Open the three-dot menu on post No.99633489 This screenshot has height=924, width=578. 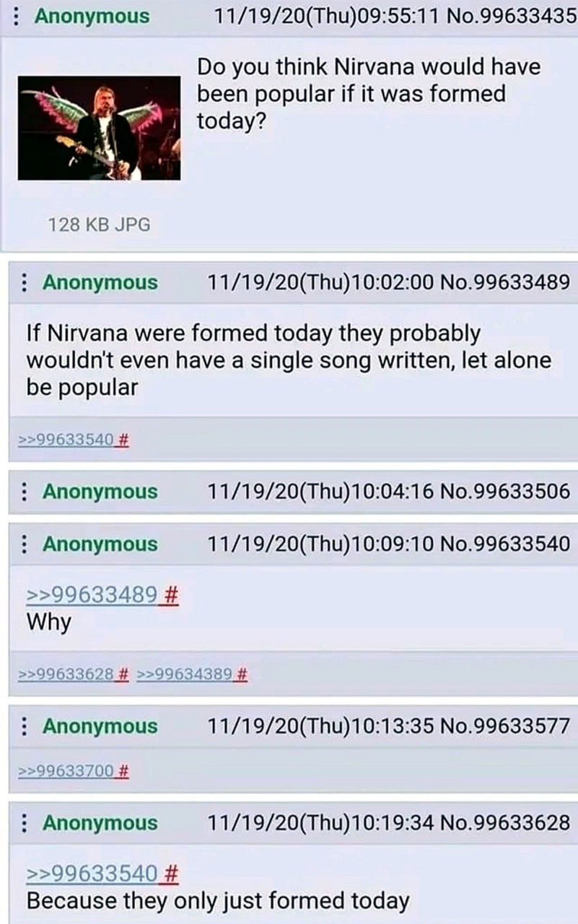click(x=25, y=282)
